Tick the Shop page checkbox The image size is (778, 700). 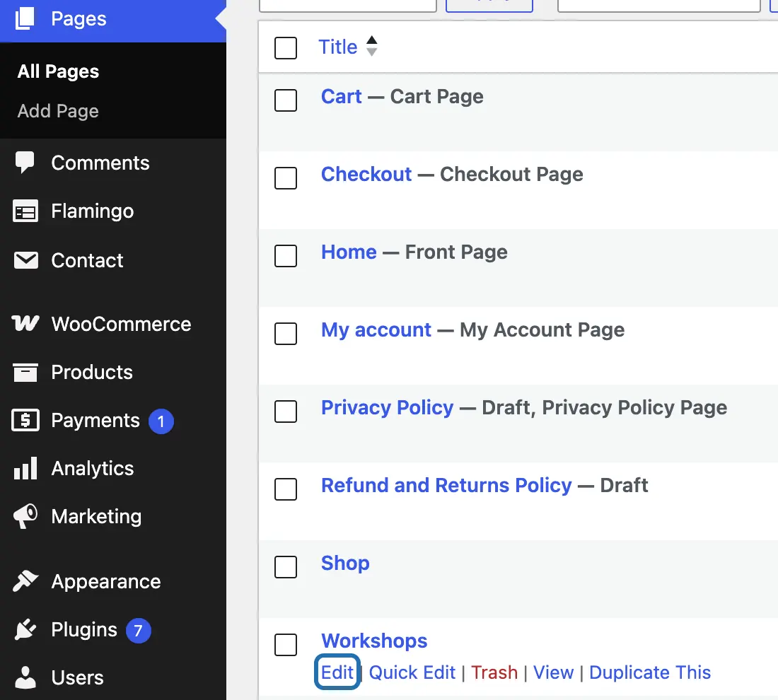[x=286, y=567]
